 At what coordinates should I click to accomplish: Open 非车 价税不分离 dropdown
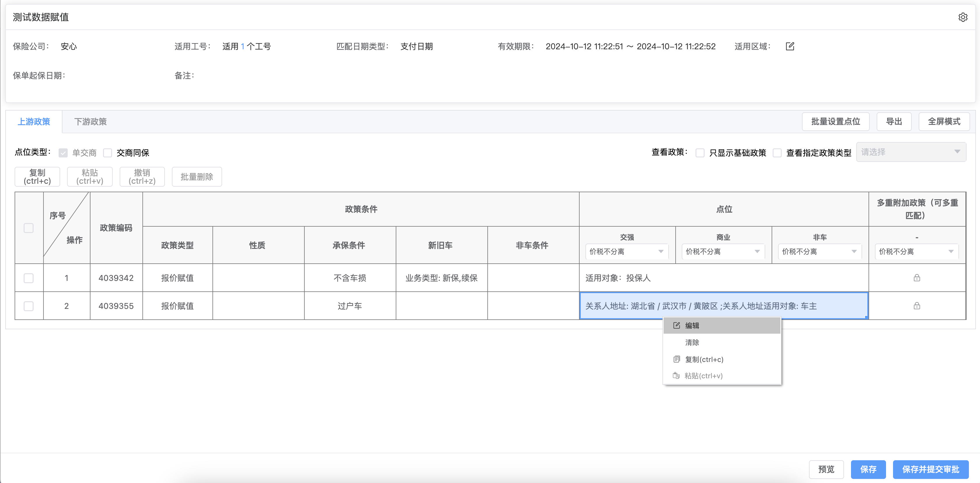pos(819,251)
